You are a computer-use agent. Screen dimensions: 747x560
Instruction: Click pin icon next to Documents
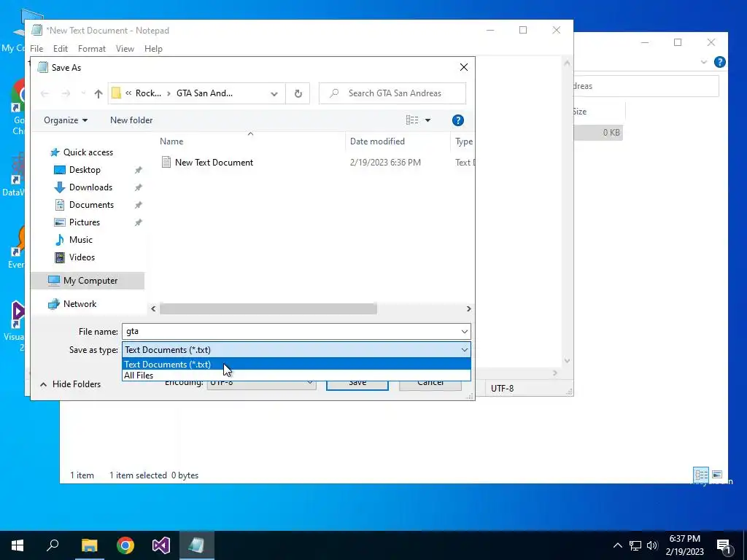pyautogui.click(x=138, y=205)
